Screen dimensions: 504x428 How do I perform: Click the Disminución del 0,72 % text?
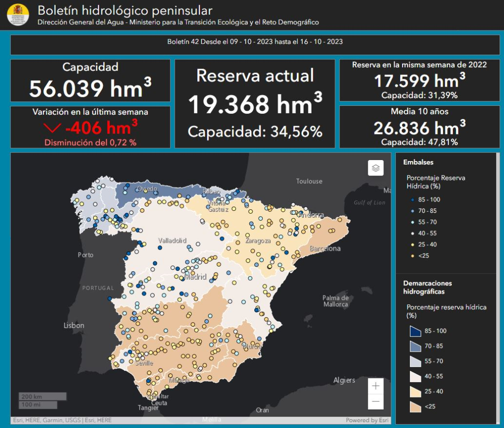coord(91,142)
